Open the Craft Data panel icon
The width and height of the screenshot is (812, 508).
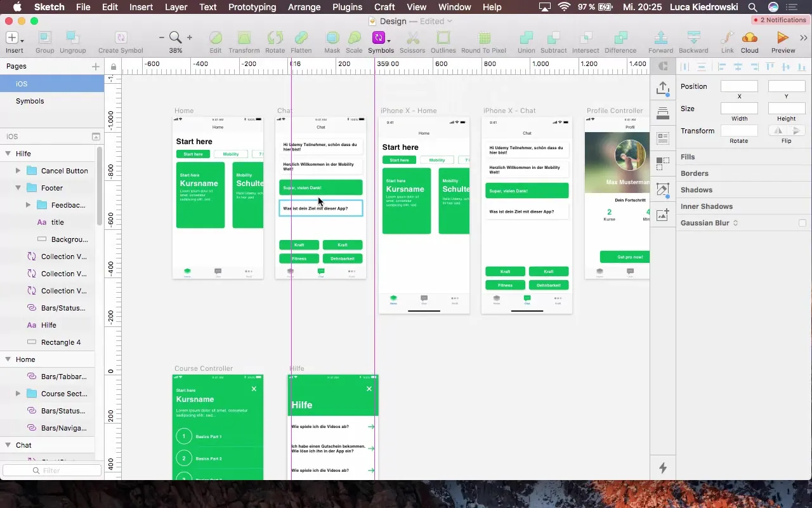pos(663,137)
